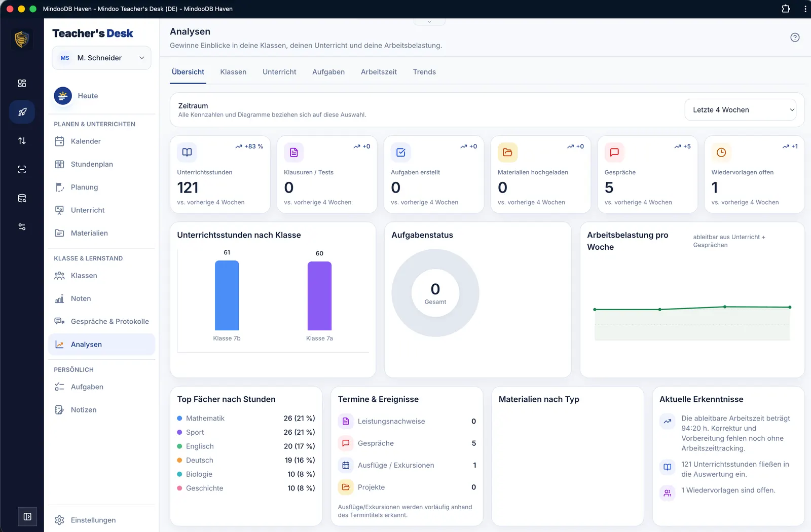Expand the collapsed chevron above page header
This screenshot has width=811, height=532.
[429, 22]
